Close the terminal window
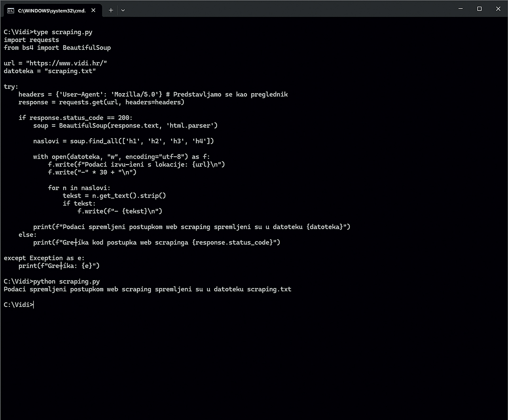The width and height of the screenshot is (508, 420). coord(498,9)
